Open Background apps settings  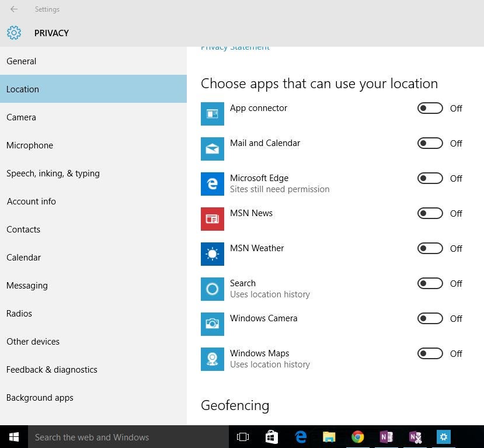(93, 398)
